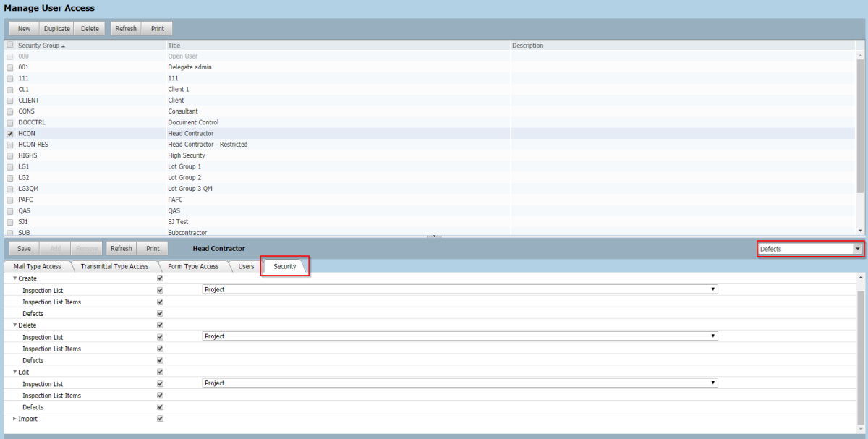This screenshot has height=439, width=868.
Task: Switch to the Users tab
Action: (x=246, y=266)
